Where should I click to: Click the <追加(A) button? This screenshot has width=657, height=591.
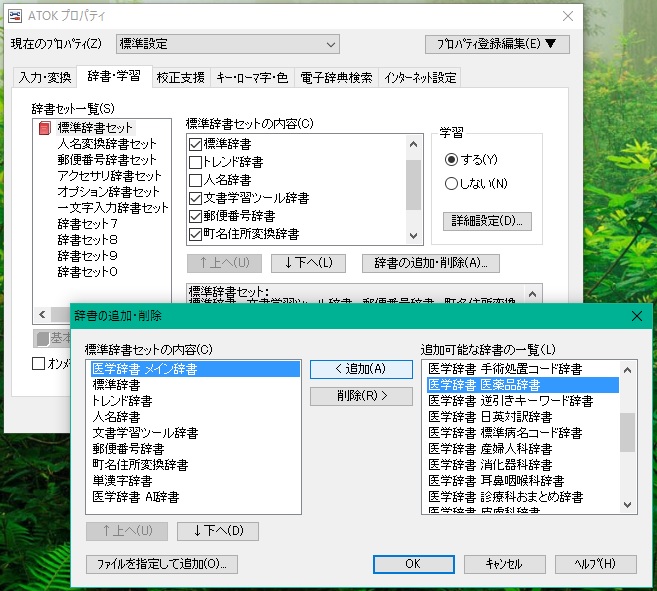[x=361, y=369]
